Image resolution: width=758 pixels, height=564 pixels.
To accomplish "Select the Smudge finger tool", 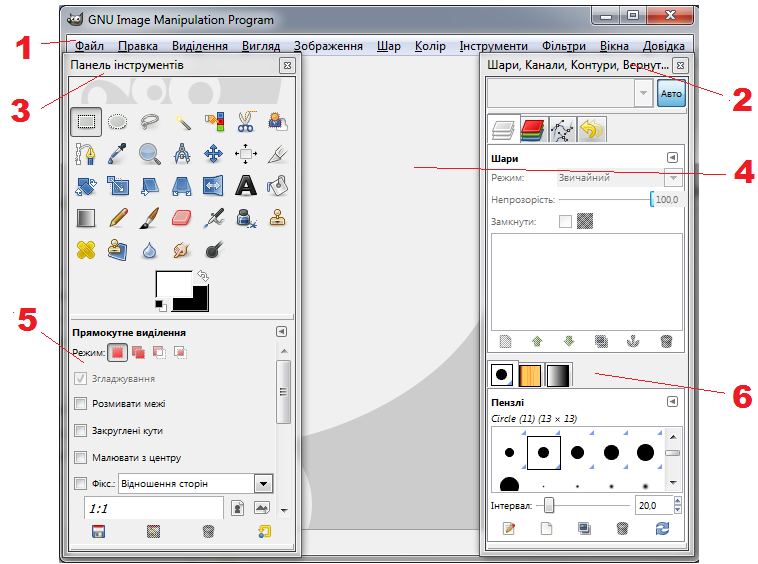I will pos(182,250).
